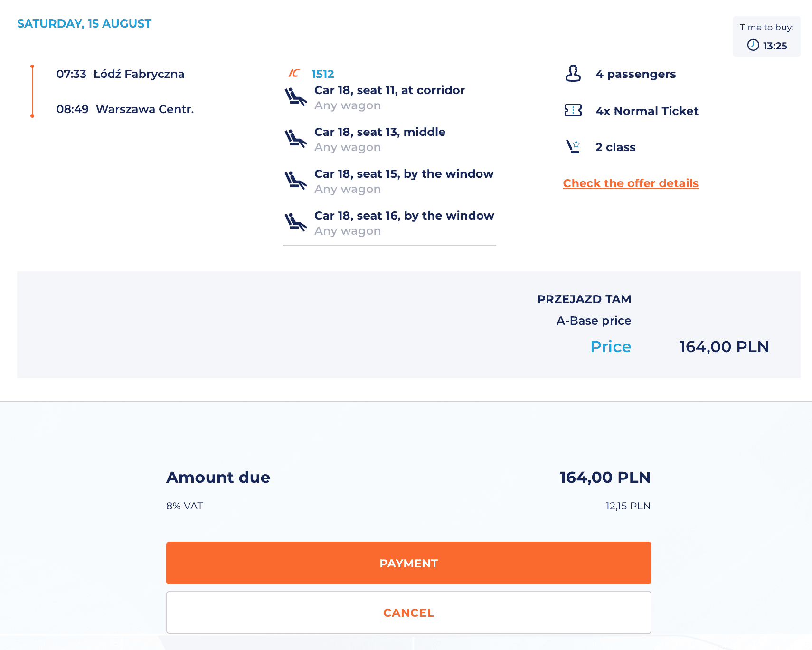812x650 pixels.
Task: Click the orange PAYMENT button
Action: coord(409,563)
